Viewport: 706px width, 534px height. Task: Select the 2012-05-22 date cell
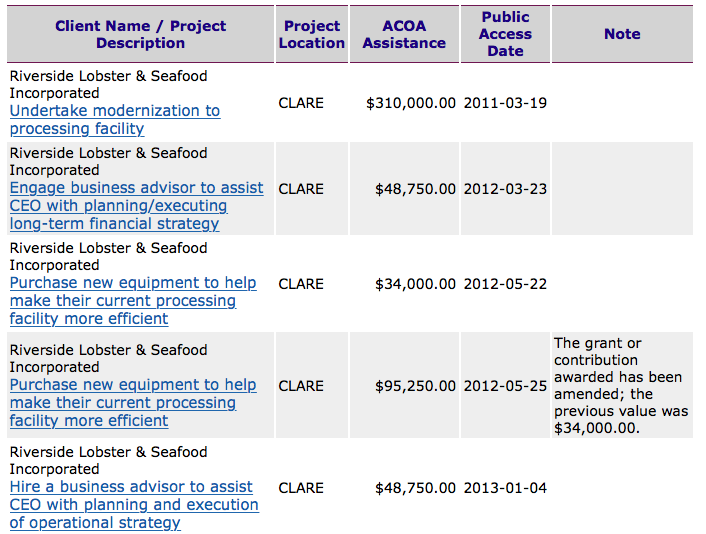click(x=505, y=284)
